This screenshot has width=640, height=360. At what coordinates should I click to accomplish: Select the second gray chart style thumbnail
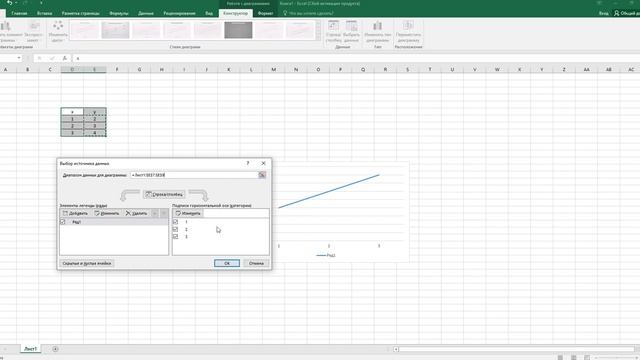click(116, 30)
